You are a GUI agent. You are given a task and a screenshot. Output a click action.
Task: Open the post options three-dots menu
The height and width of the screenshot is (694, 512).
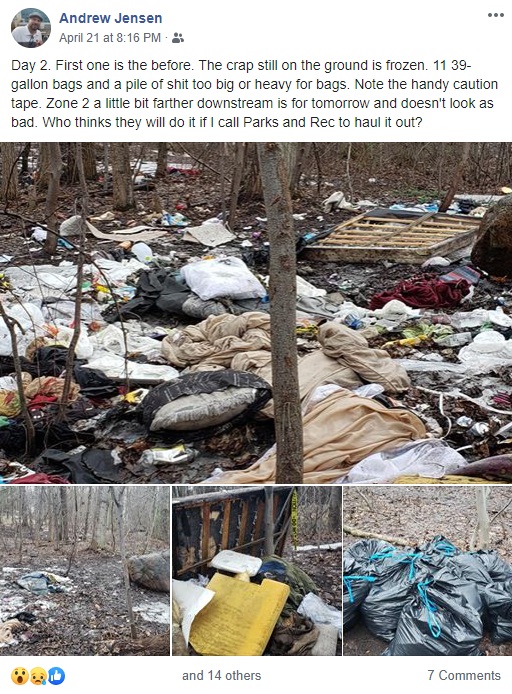(x=496, y=15)
